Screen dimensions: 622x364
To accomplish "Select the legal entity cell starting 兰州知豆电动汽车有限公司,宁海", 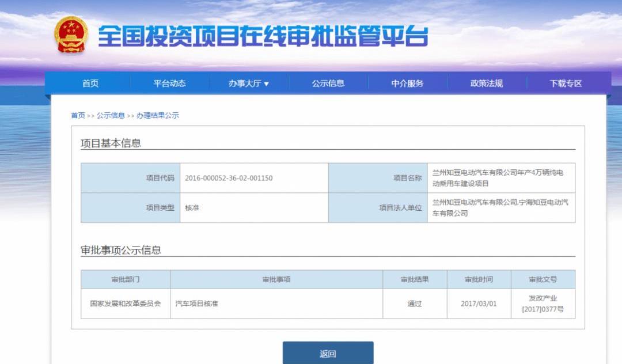I will click(501, 208).
